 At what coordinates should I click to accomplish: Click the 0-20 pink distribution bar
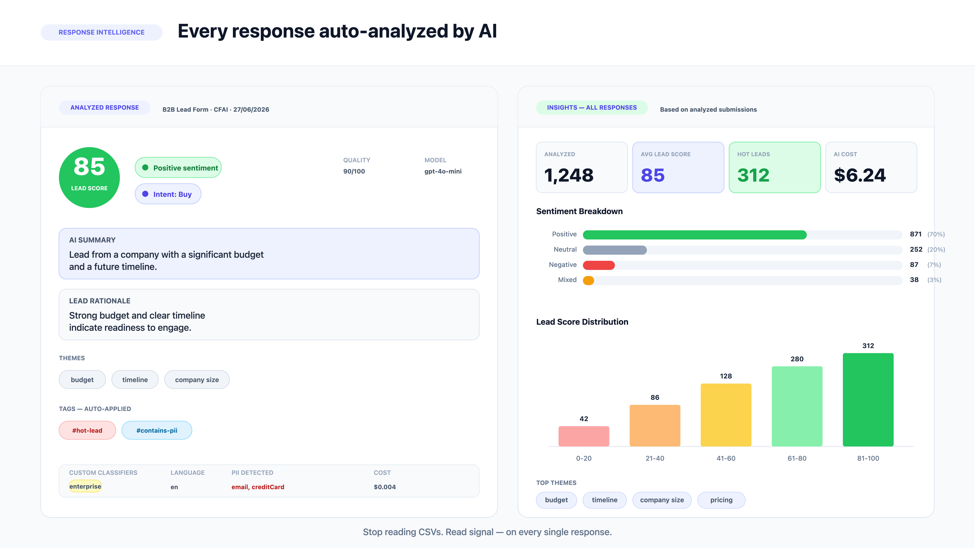587,438
